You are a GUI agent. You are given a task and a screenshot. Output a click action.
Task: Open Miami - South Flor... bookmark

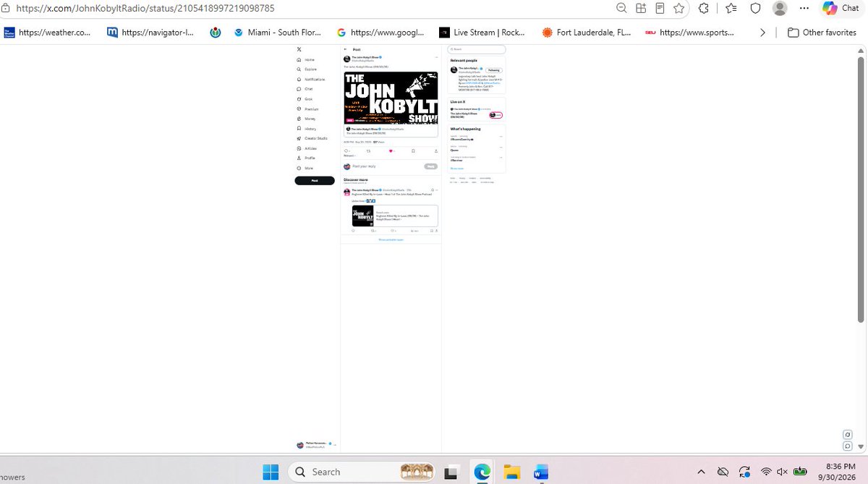pos(277,33)
